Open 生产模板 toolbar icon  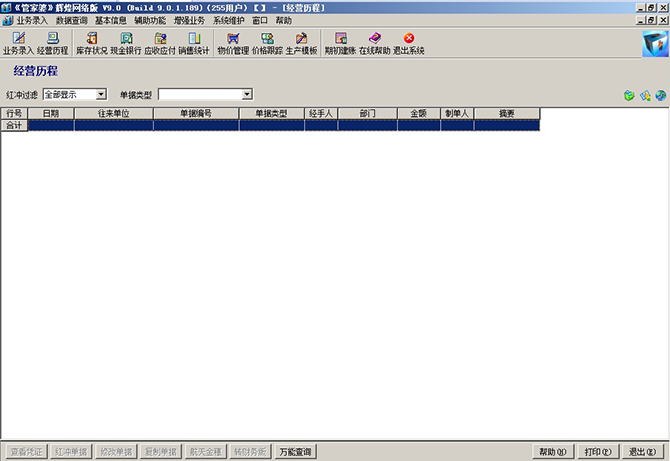click(x=301, y=43)
